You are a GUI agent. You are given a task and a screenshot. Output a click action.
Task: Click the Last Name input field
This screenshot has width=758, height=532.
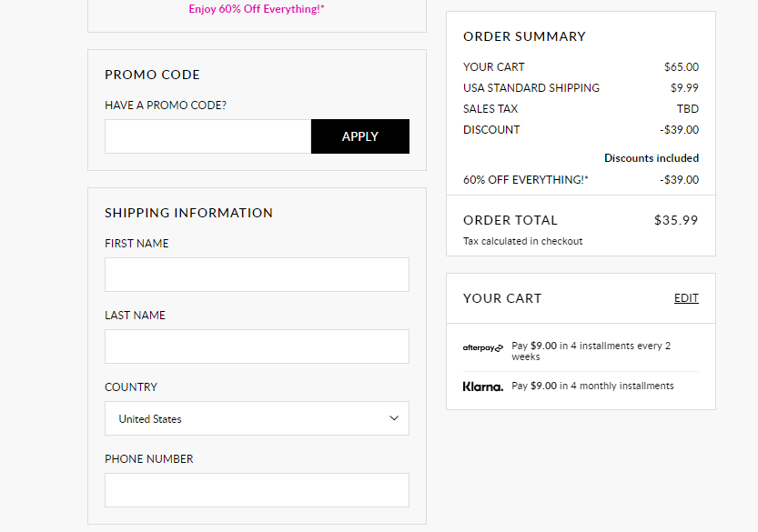pos(257,346)
